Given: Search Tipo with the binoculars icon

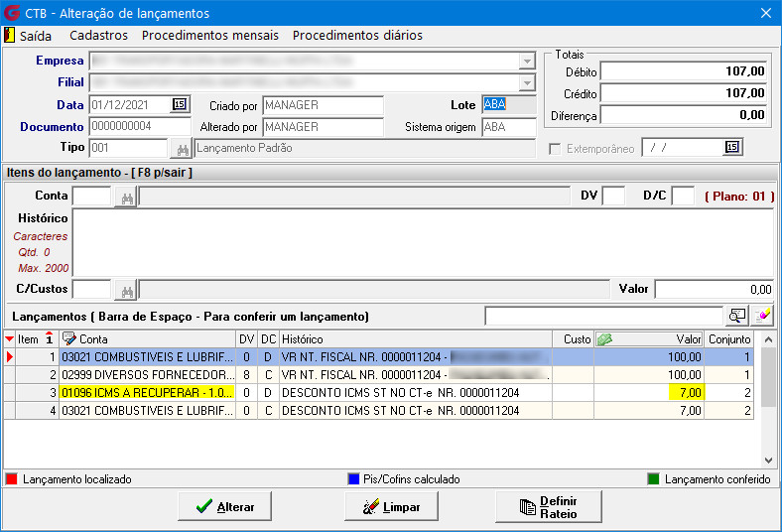Looking at the screenshot, I should pyautogui.click(x=183, y=149).
